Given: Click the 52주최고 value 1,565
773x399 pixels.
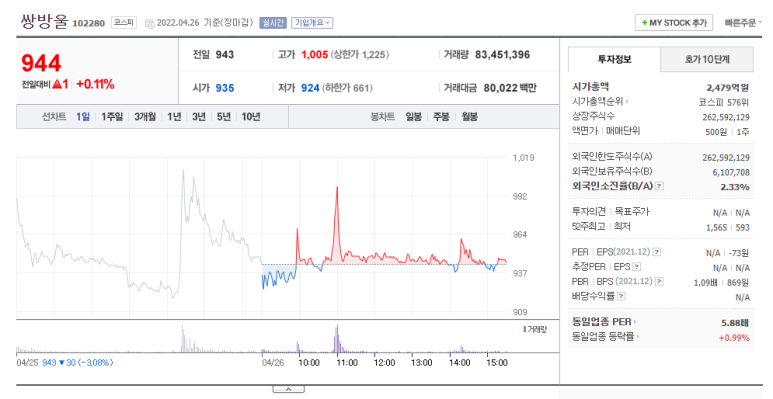Looking at the screenshot, I should pyautogui.click(x=716, y=228).
